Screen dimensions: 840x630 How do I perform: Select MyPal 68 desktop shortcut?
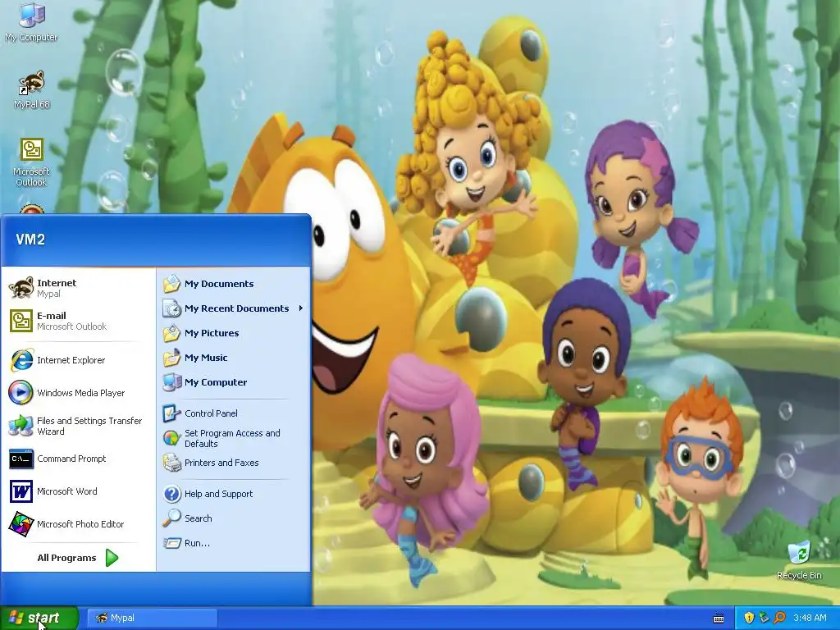(x=31, y=89)
